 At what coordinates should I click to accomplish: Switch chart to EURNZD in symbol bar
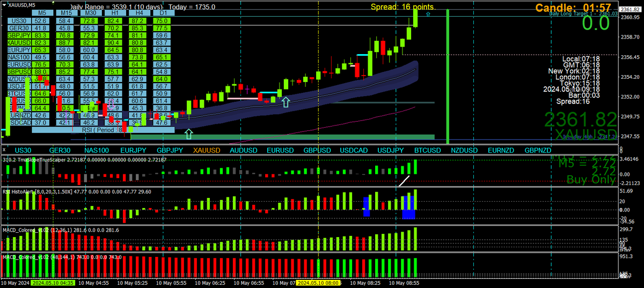click(x=501, y=151)
